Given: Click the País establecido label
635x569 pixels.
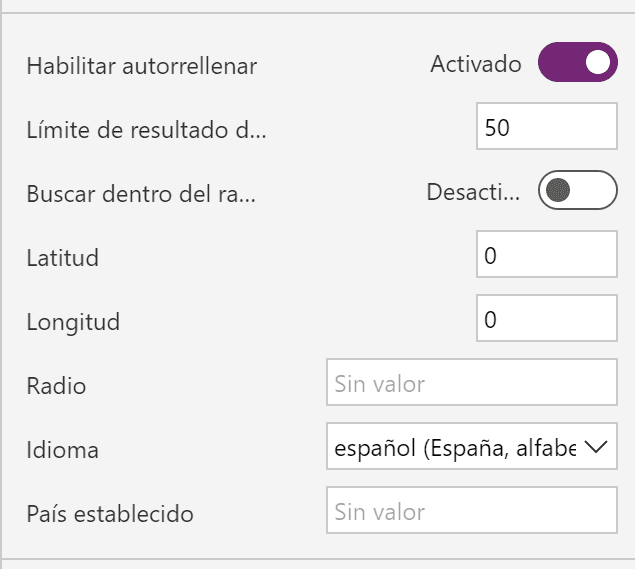Looking at the screenshot, I should tap(110, 514).
